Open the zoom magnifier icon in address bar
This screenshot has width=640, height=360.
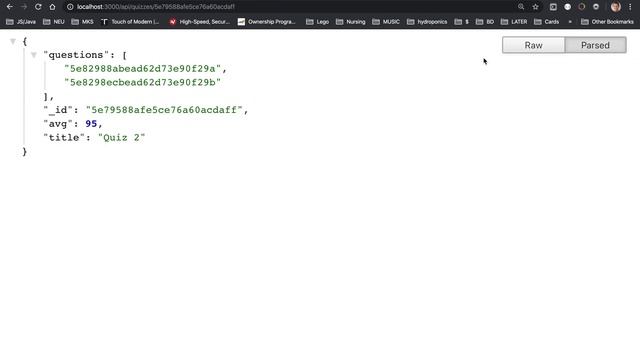pos(521,7)
